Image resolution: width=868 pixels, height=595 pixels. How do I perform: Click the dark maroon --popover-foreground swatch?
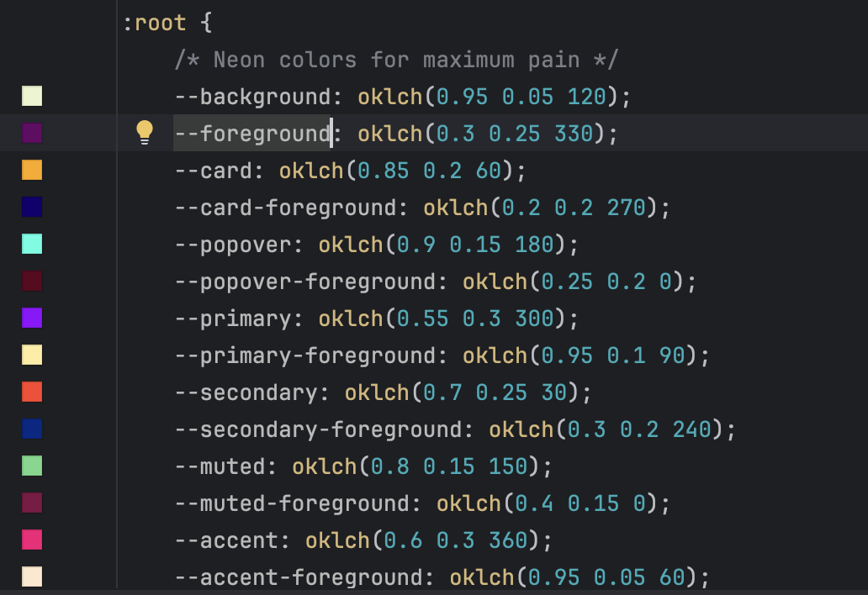(32, 281)
